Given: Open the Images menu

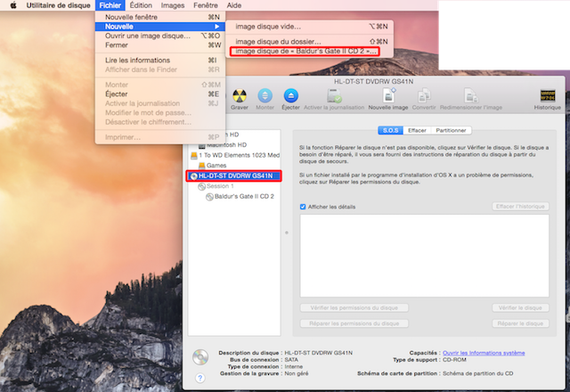Looking at the screenshot, I should [173, 5].
